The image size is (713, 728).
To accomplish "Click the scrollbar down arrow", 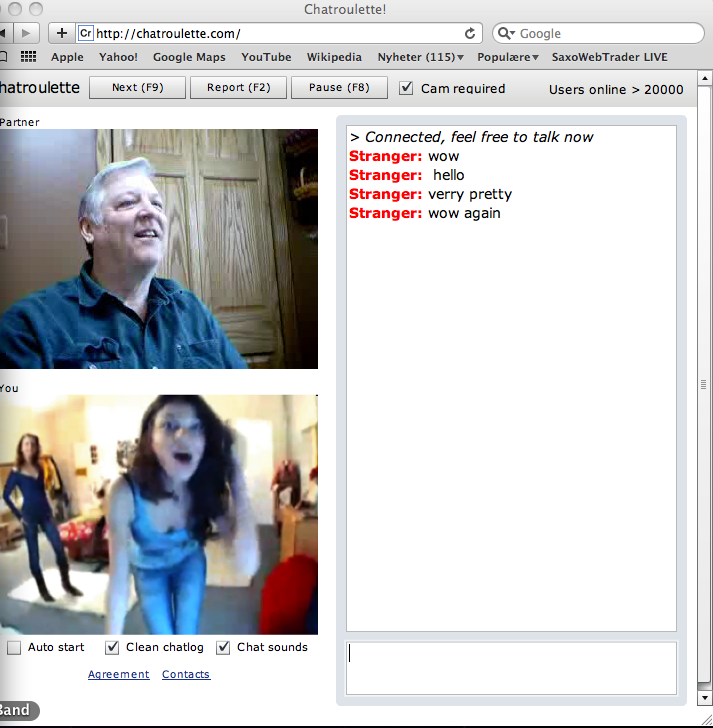I will (705, 697).
